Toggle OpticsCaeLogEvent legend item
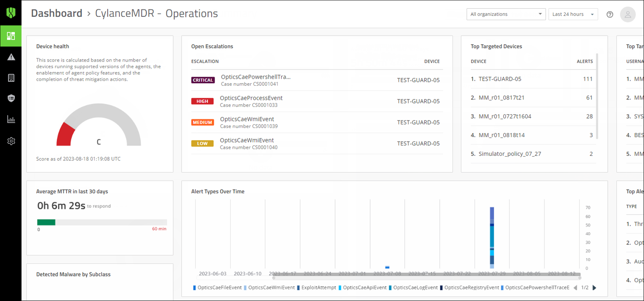 pos(413,288)
